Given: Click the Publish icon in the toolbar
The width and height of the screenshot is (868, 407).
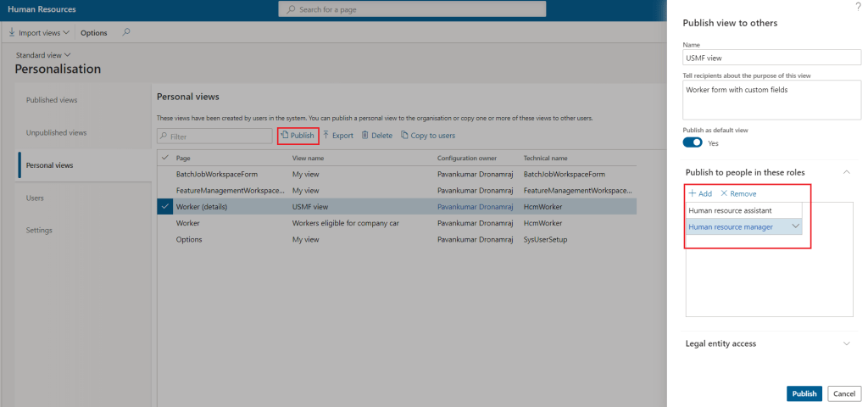Looking at the screenshot, I should coord(285,136).
